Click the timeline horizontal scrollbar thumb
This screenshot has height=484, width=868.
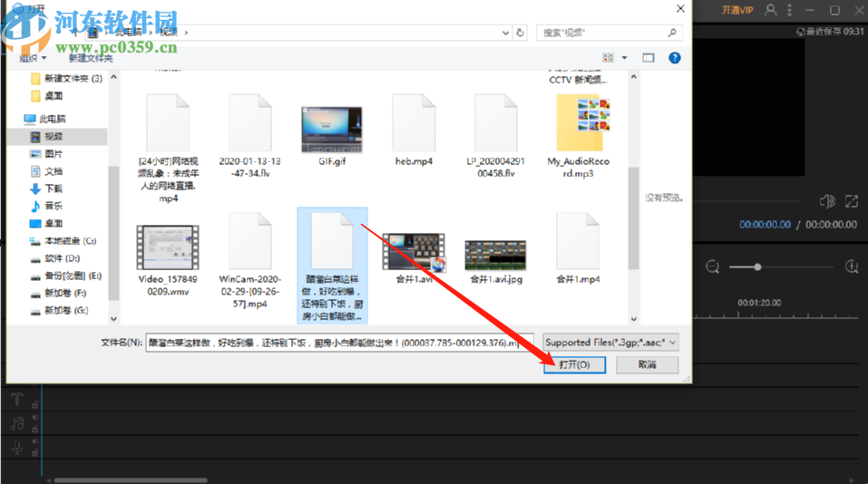coord(131,480)
